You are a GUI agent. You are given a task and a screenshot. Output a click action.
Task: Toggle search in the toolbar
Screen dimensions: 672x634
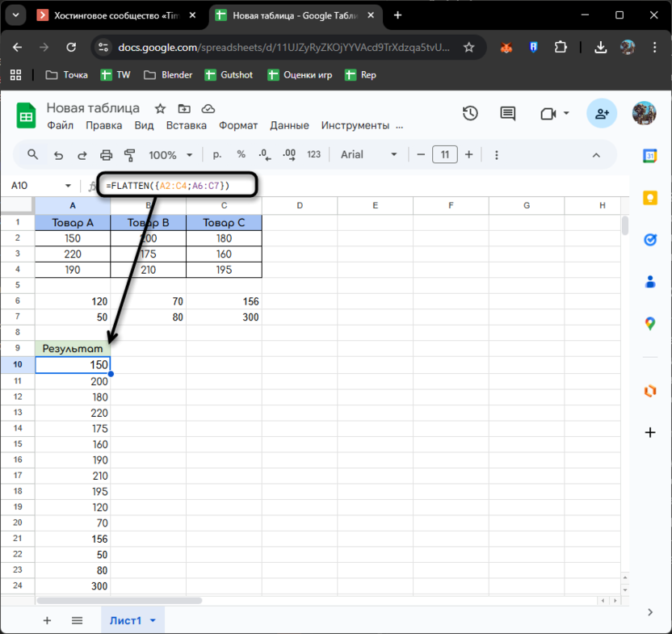[32, 154]
